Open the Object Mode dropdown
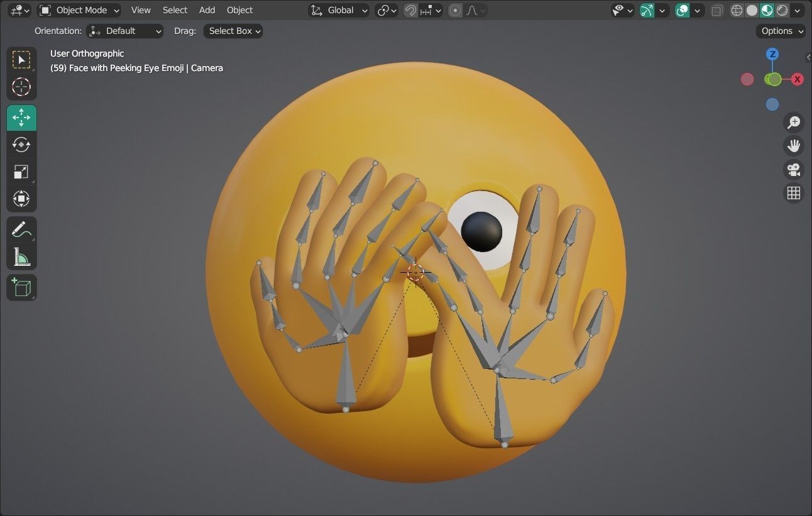 79,10
